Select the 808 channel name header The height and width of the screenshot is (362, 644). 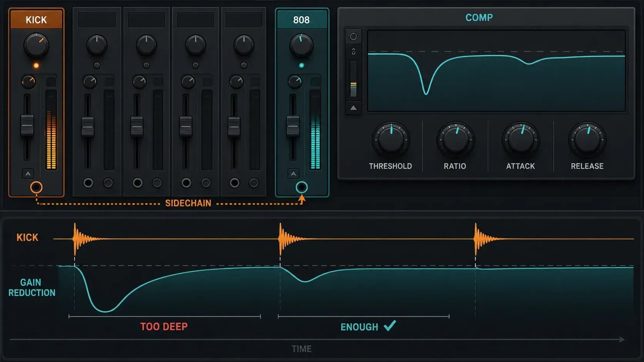pos(301,20)
